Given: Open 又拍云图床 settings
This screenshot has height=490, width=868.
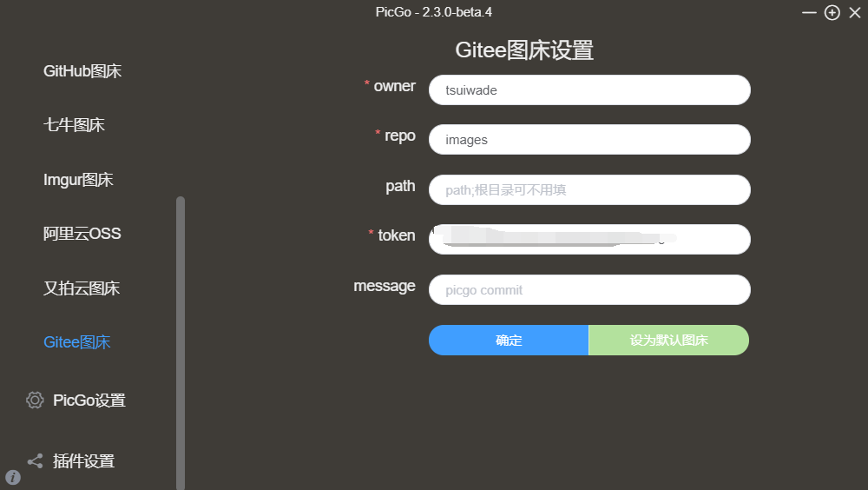Looking at the screenshot, I should pyautogui.click(x=82, y=288).
